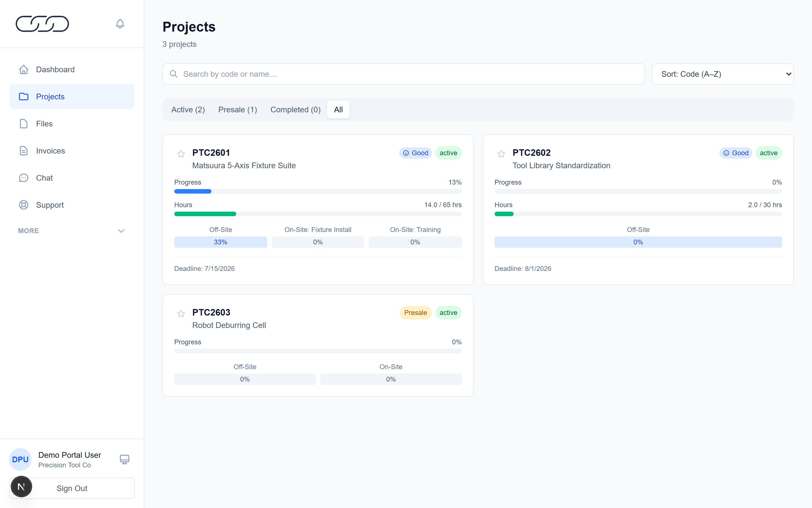
Task: Click the Dashboard home icon
Action: point(23,69)
